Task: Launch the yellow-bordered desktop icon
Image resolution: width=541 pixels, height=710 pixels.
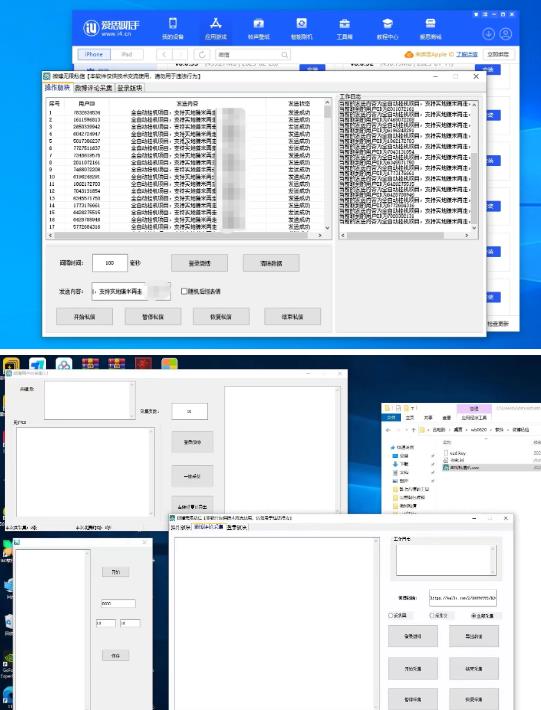Action: point(11,365)
